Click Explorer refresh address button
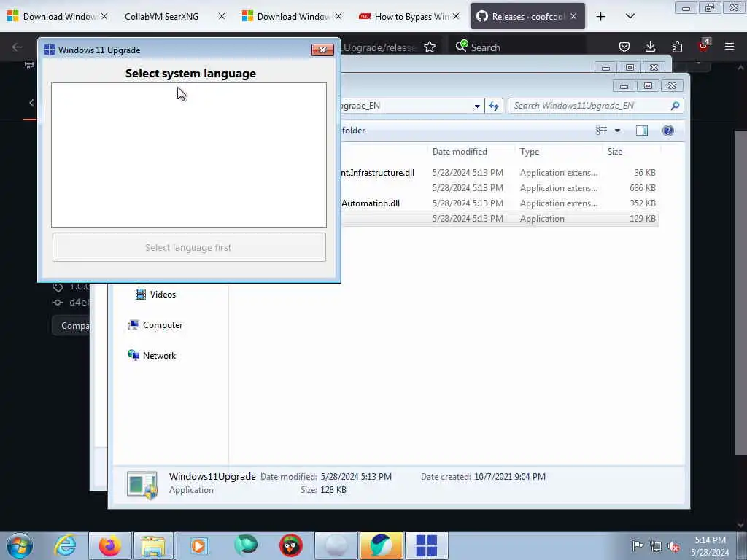Screen dimensions: 747x560 494,106
